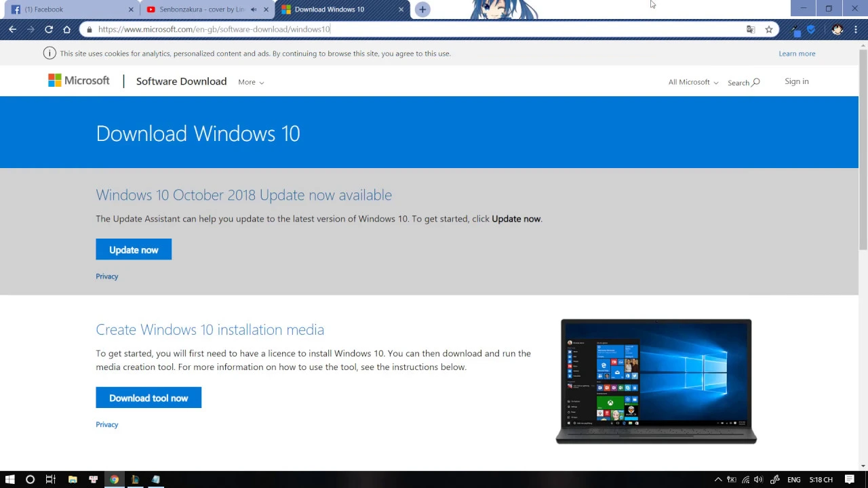Image resolution: width=868 pixels, height=488 pixels.
Task: Show hidden tray icons chevron
Action: (x=718, y=480)
